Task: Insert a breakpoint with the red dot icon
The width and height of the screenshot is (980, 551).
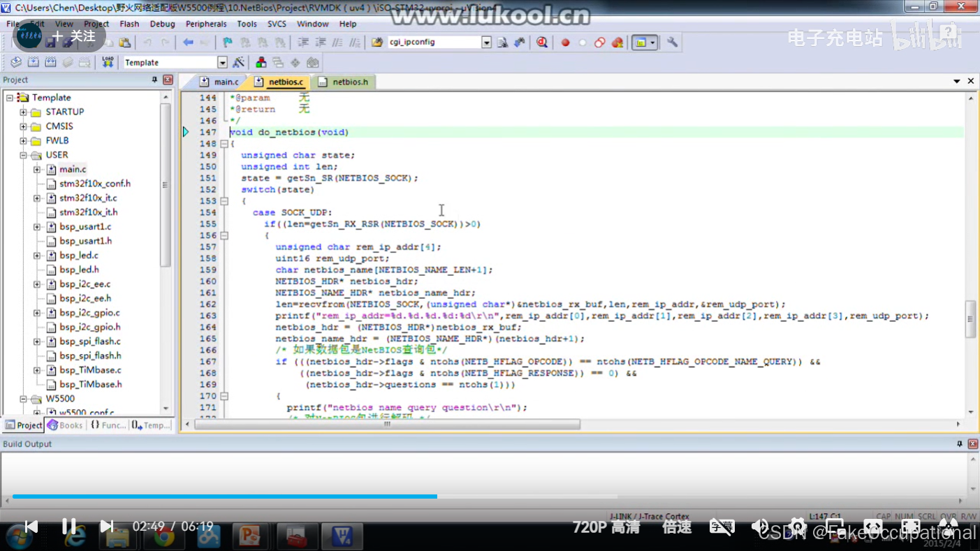Action: click(565, 43)
